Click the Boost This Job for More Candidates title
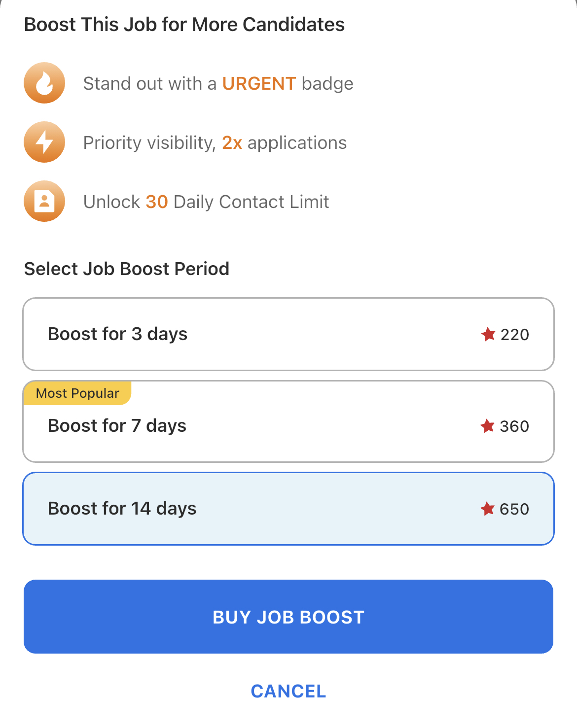This screenshot has height=728, width=577. pos(184,25)
